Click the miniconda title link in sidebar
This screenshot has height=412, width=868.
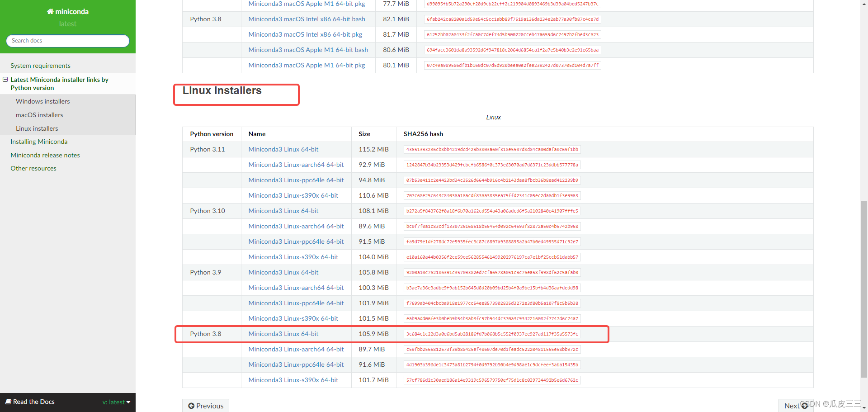pyautogui.click(x=68, y=12)
